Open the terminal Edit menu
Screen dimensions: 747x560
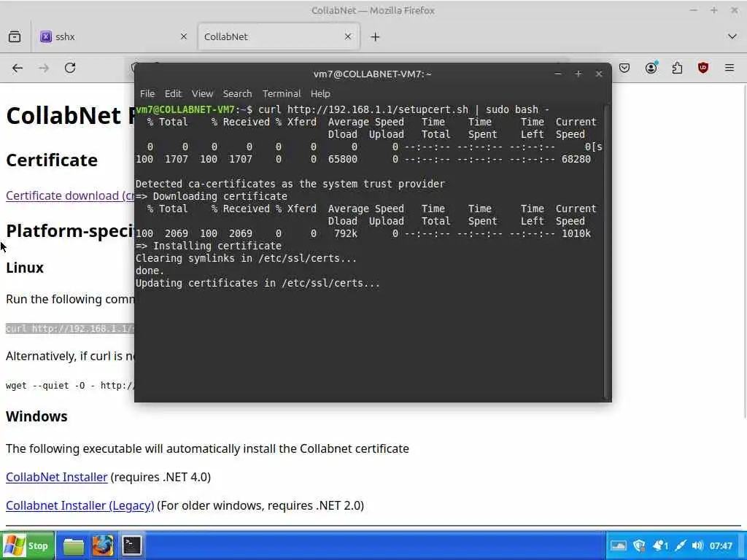[173, 94]
